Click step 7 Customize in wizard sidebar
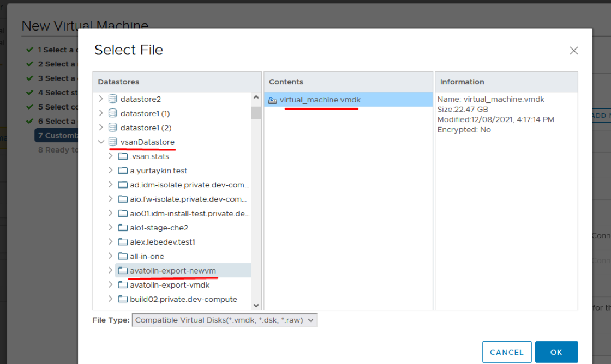 58,136
